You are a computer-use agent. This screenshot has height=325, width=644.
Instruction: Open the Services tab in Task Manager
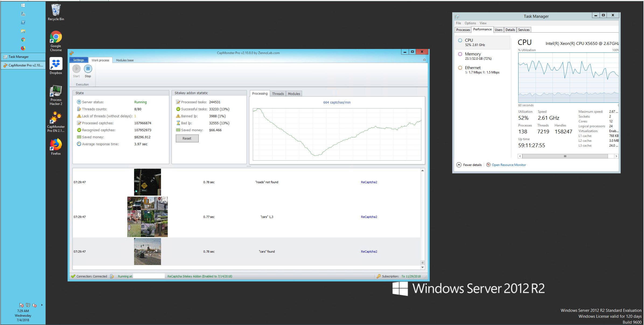coord(524,30)
